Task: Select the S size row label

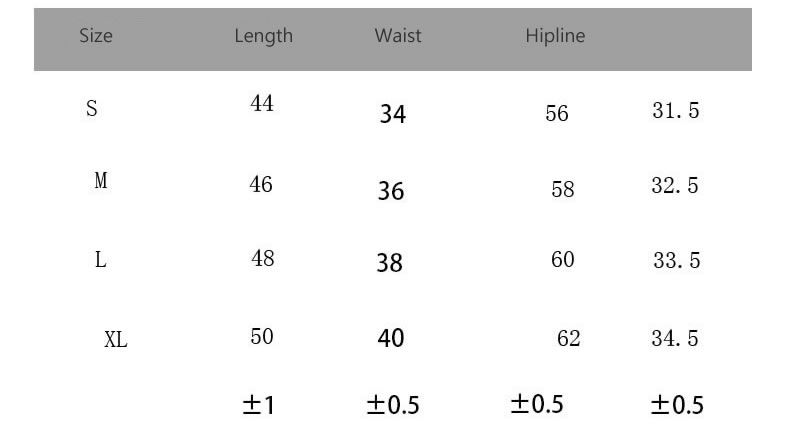Action: (92, 109)
